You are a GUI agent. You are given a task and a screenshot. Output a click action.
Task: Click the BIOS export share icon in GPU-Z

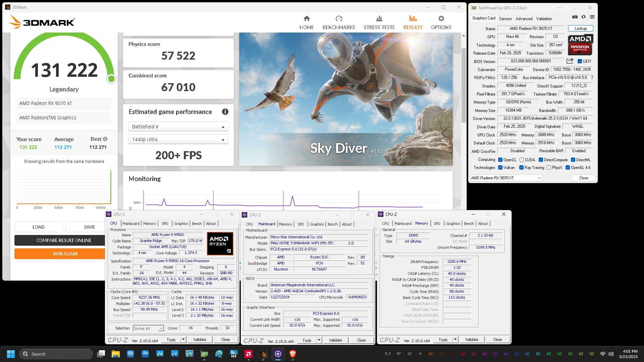coord(570,61)
